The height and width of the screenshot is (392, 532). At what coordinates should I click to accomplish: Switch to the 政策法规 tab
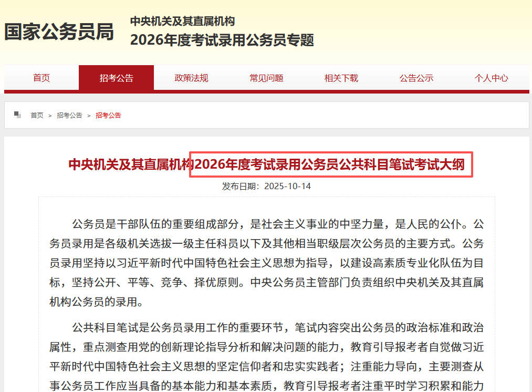pos(191,78)
